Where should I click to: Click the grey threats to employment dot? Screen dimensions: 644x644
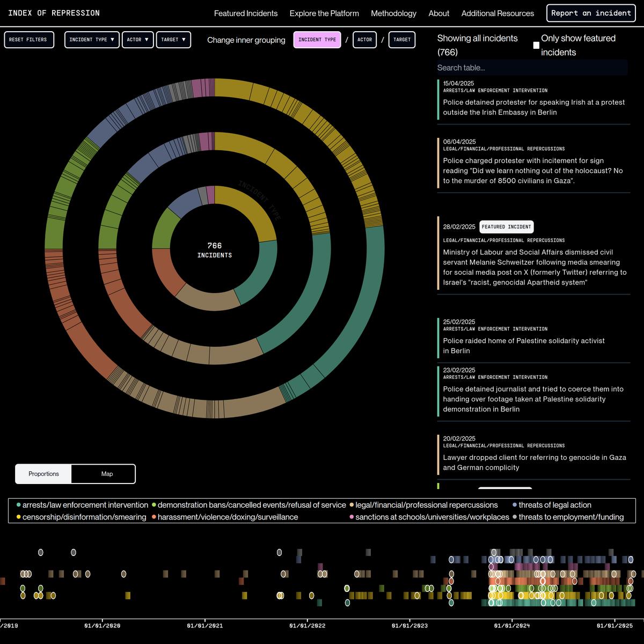click(x=515, y=517)
